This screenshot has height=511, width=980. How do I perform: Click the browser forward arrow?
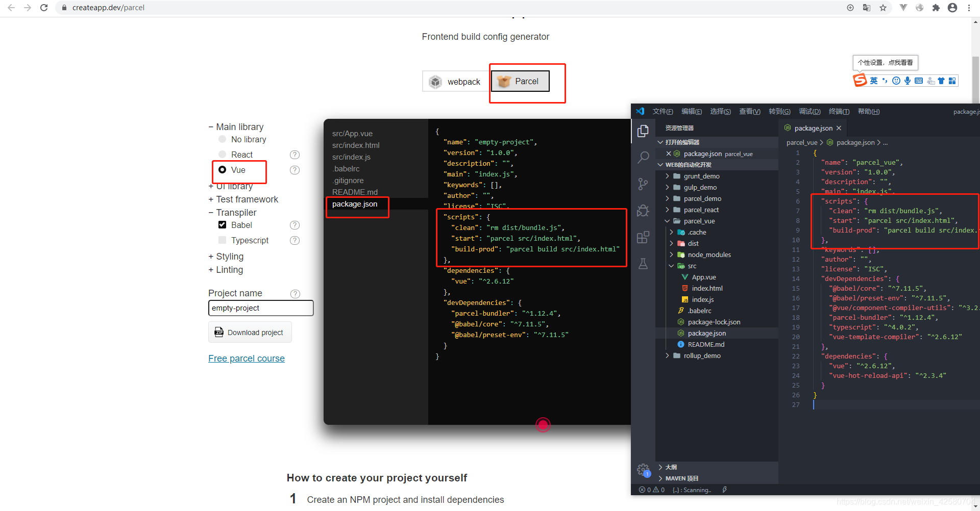click(x=28, y=8)
